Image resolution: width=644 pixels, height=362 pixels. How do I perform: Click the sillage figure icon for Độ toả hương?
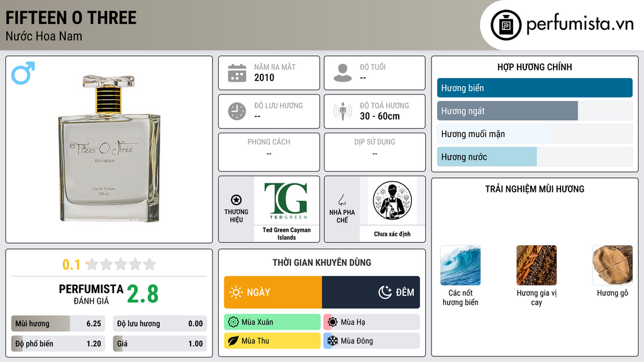343,111
